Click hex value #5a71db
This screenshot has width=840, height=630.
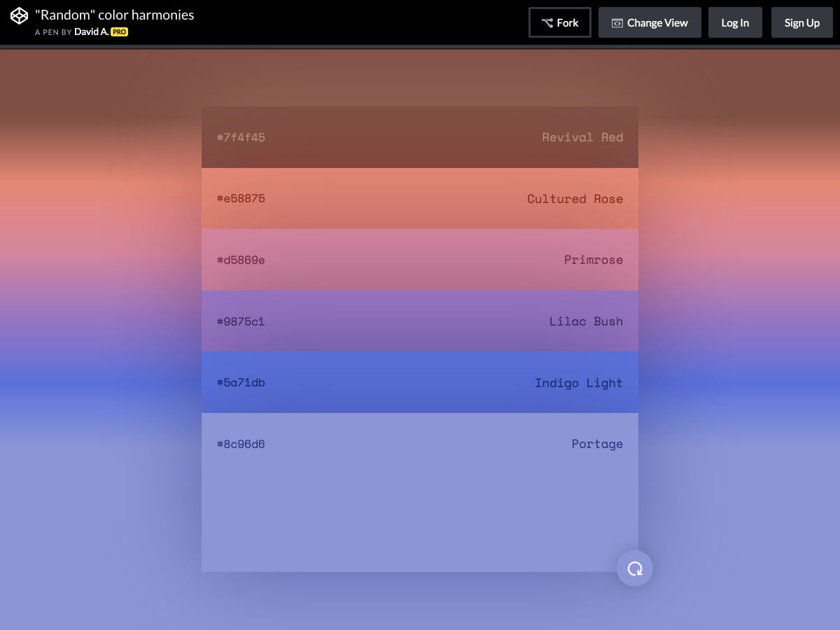pos(241,382)
